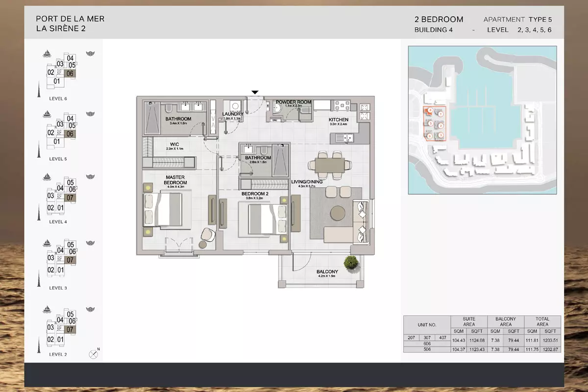This screenshot has height=392, width=588.
Task: Select highlighted unit 06 on Level 6 plan
Action: [x=70, y=73]
